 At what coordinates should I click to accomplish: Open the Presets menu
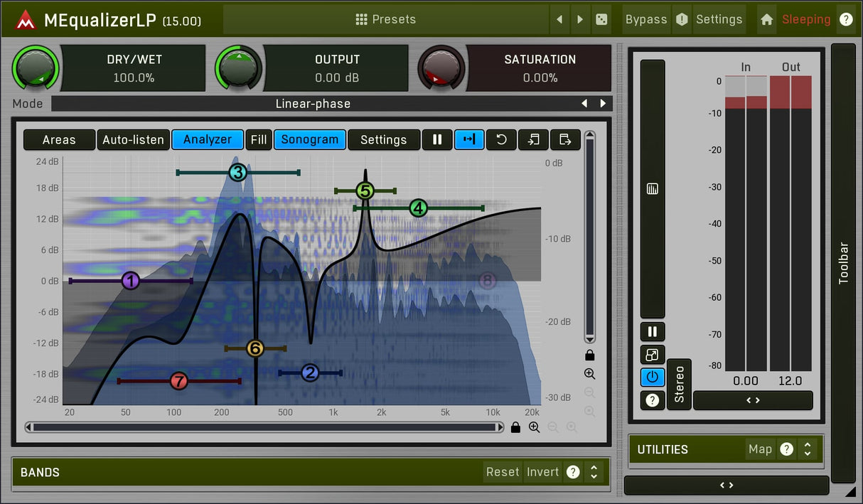point(386,20)
